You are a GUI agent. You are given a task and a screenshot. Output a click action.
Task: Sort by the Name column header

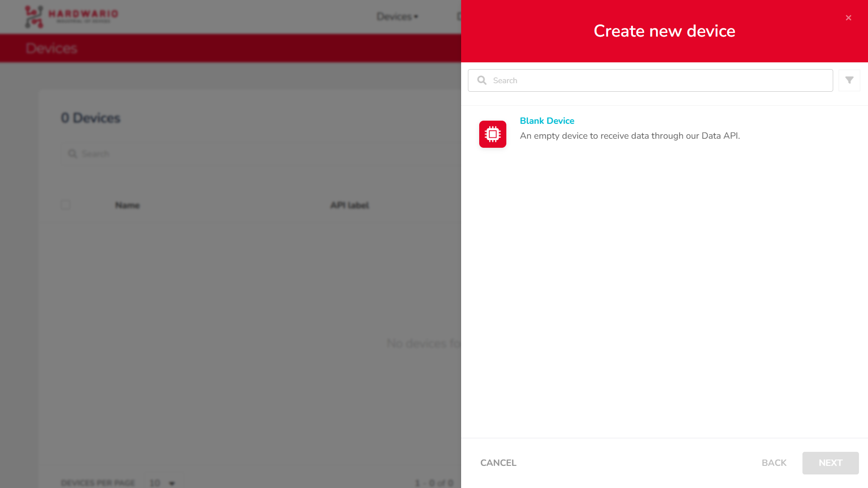coord(127,205)
